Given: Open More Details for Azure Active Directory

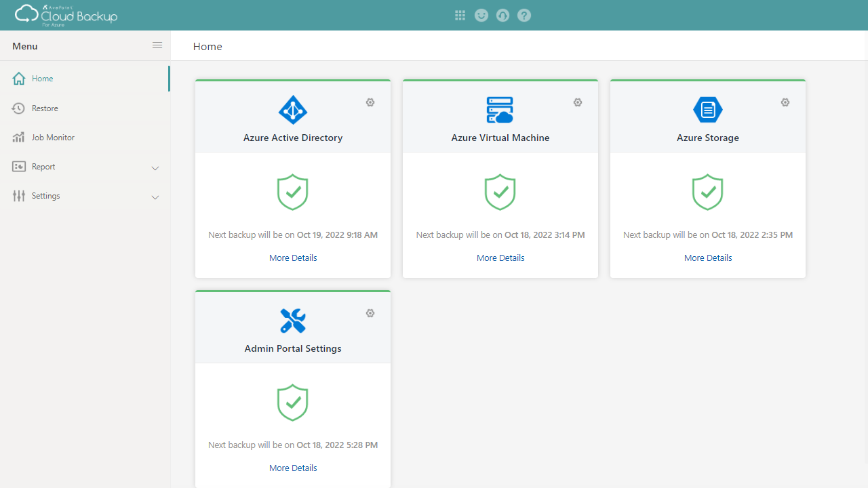Looking at the screenshot, I should 293,258.
